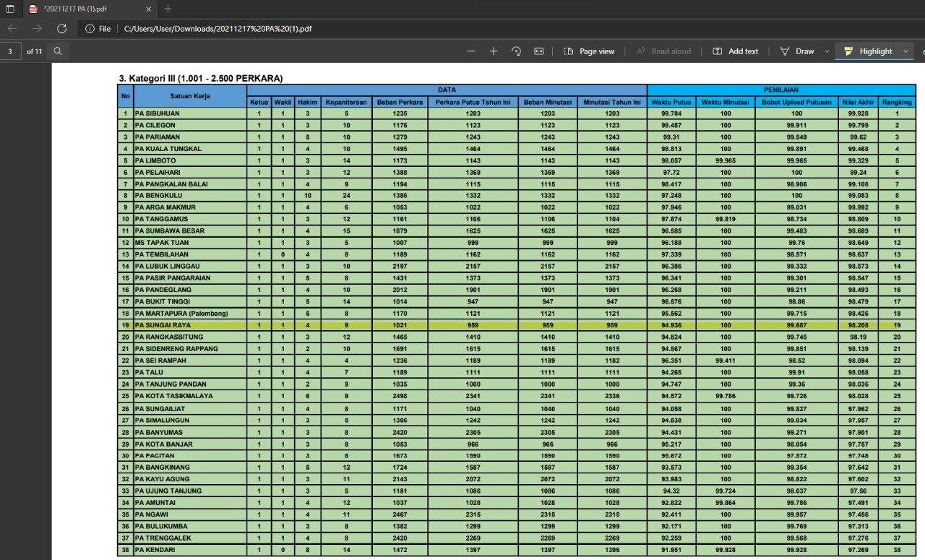Reload the page with the refresh icon
The image size is (925, 560).
(x=61, y=29)
